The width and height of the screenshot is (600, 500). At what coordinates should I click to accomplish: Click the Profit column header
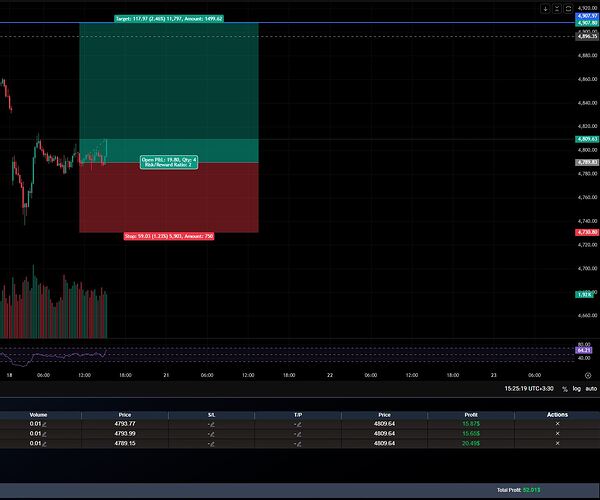pyautogui.click(x=471, y=415)
